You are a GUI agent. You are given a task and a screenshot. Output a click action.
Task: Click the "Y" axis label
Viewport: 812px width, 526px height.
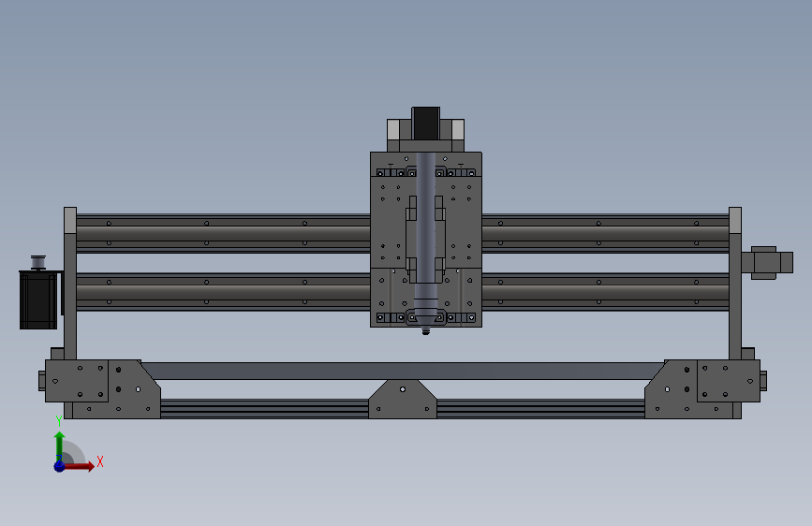59,421
